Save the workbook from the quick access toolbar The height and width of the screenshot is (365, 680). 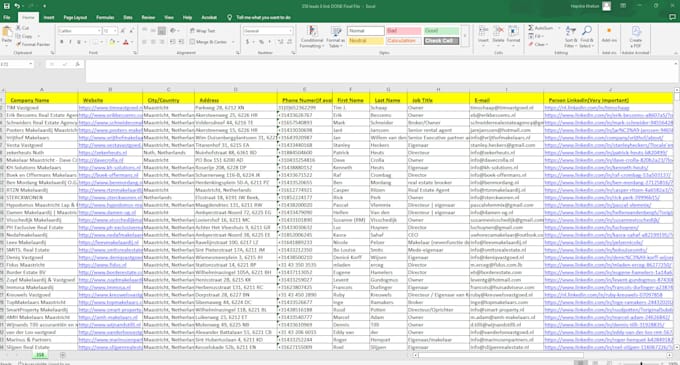click(7, 6)
